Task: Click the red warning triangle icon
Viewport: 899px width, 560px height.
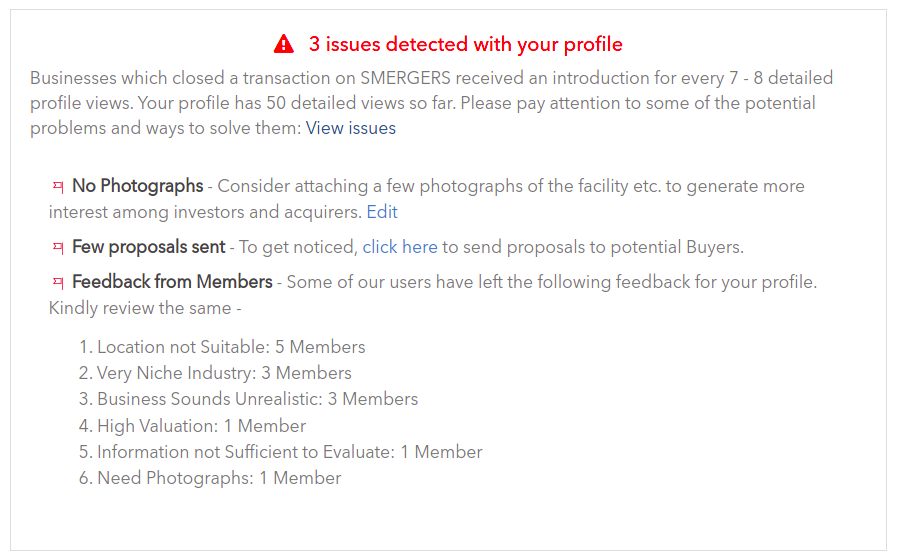Action: tap(284, 44)
